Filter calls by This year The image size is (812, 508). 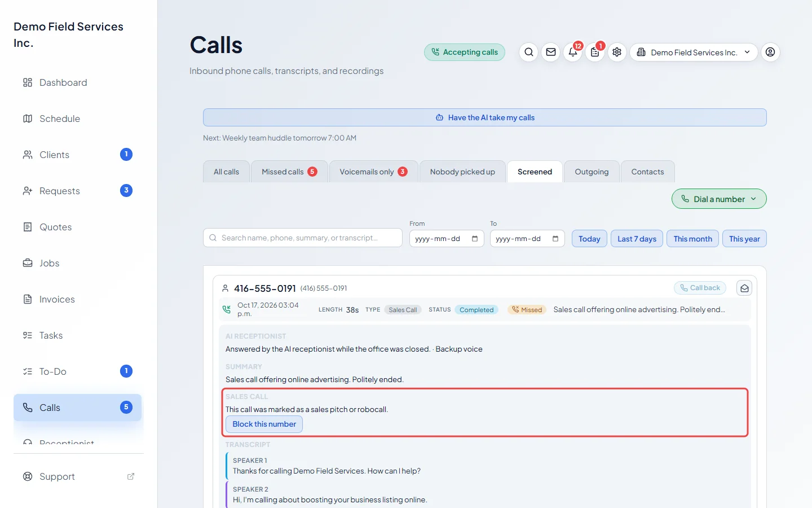coord(744,239)
